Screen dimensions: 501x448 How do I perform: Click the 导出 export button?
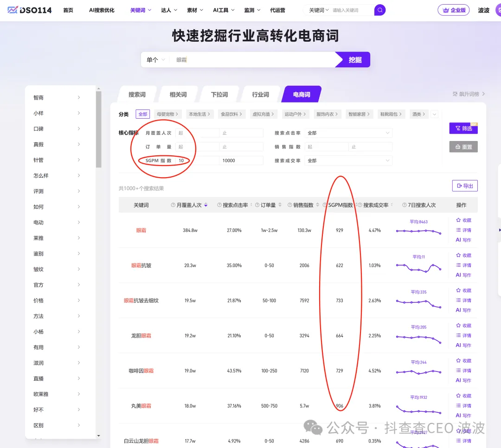(464, 186)
